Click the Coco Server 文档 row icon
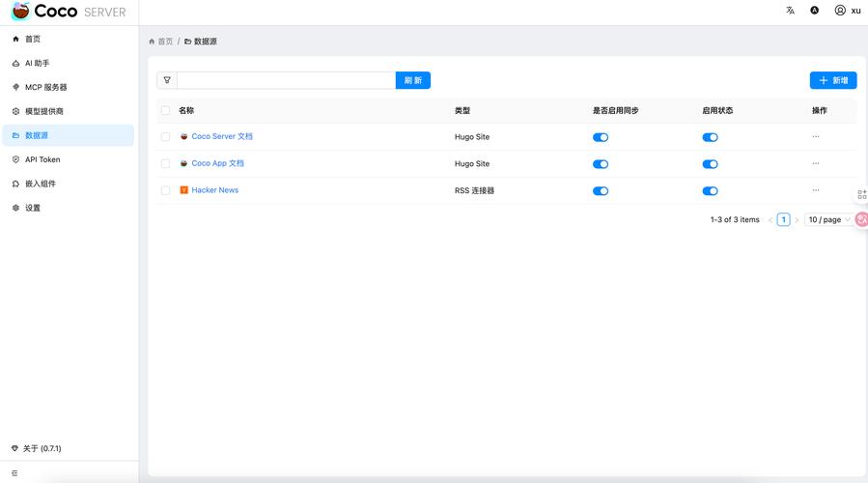Image resolution: width=868 pixels, height=483 pixels. click(183, 137)
